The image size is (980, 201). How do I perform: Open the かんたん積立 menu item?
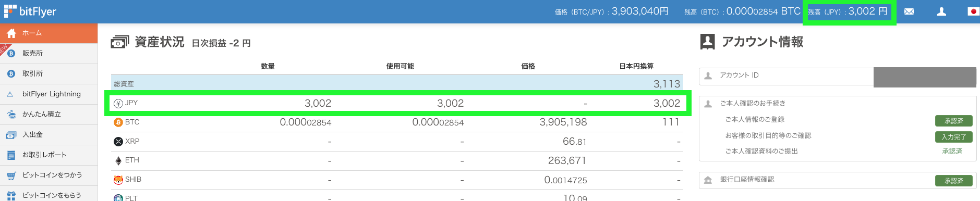tap(49, 114)
